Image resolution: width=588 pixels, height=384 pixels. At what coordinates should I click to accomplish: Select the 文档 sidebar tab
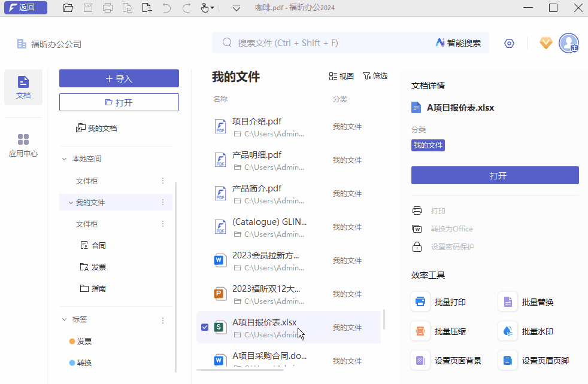23,87
